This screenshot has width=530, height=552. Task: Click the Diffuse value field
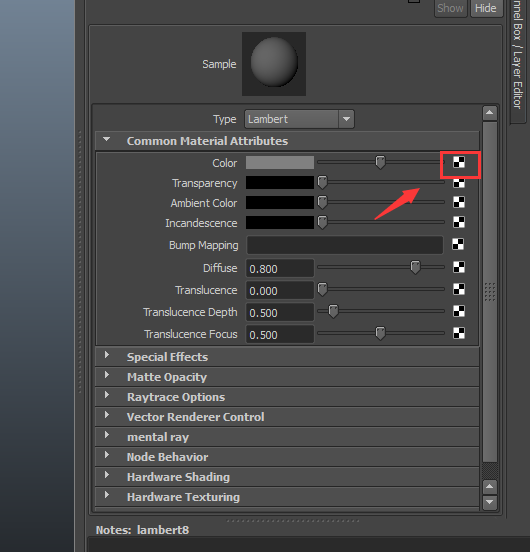(x=280, y=269)
